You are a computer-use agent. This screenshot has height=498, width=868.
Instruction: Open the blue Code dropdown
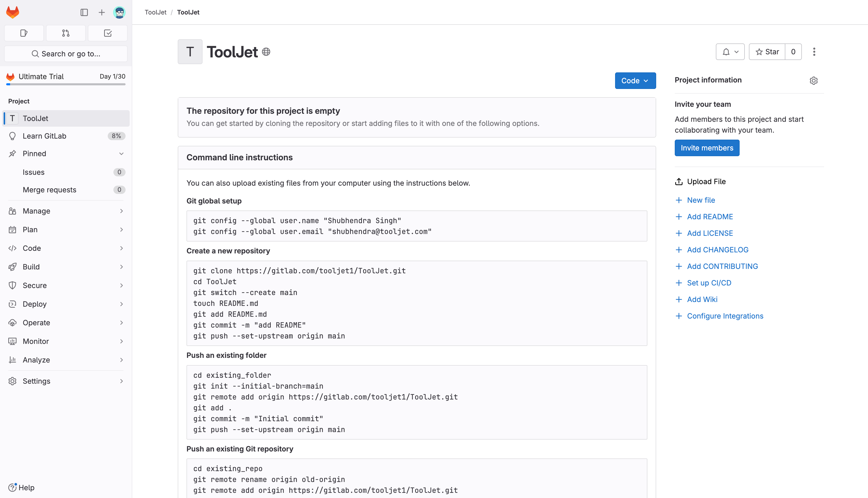point(635,81)
